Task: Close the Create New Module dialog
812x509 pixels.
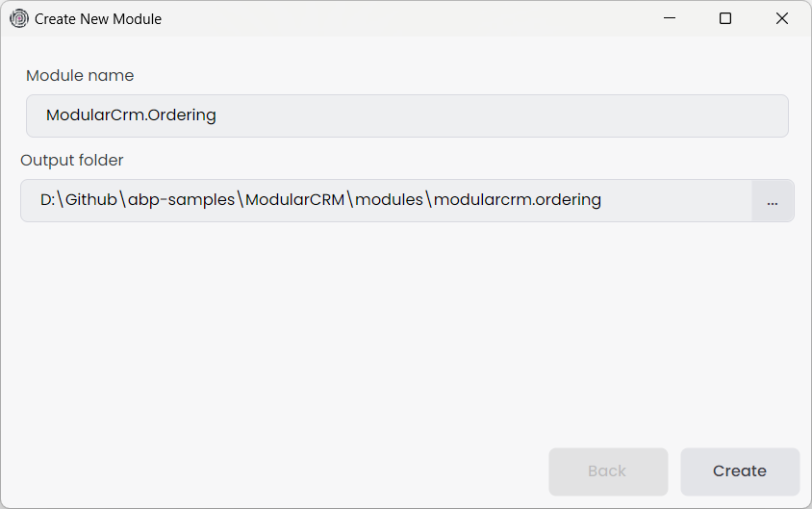Action: click(x=782, y=18)
